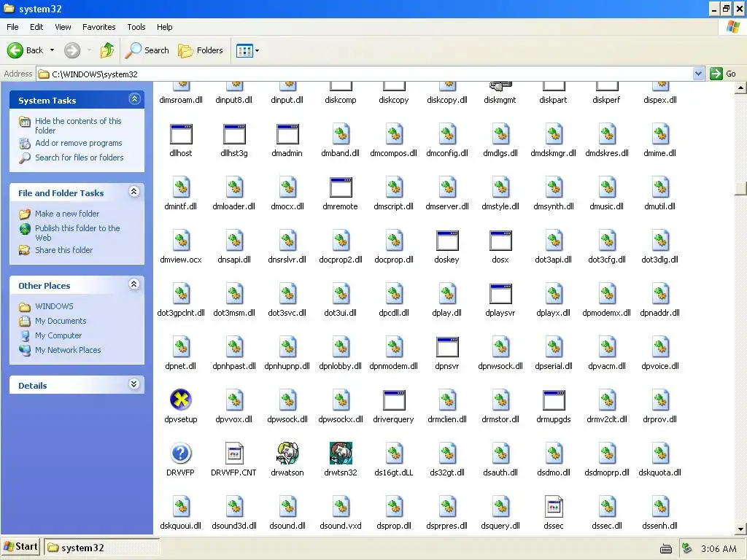This screenshot has width=747, height=560.
Task: Click Publish this folder to the Web
Action: 77,233
